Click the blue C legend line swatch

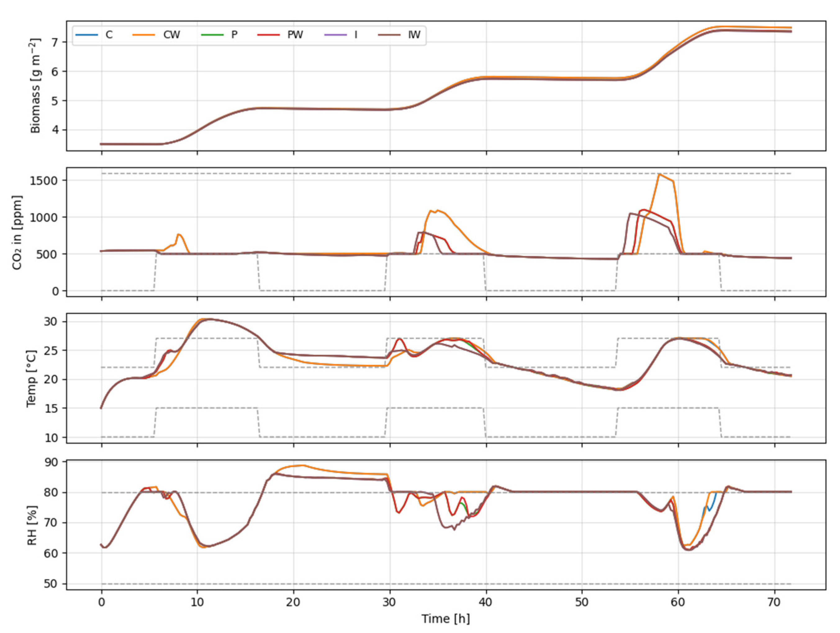point(87,35)
